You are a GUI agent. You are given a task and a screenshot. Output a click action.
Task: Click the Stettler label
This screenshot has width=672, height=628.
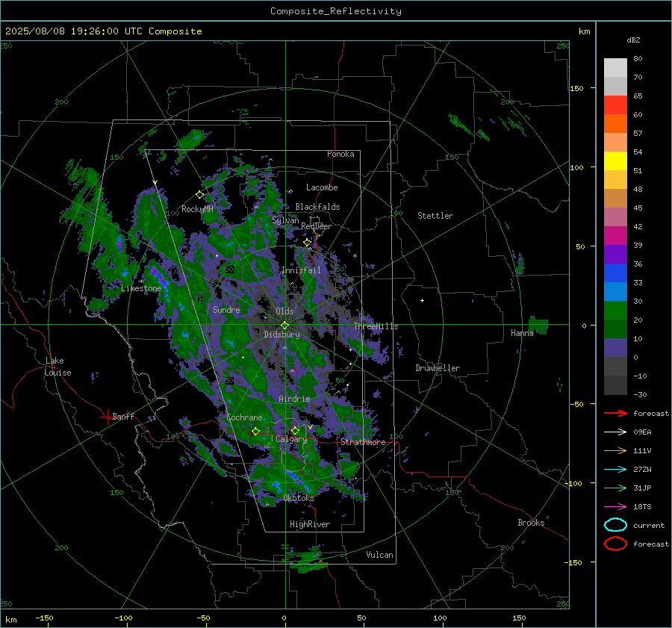point(435,216)
